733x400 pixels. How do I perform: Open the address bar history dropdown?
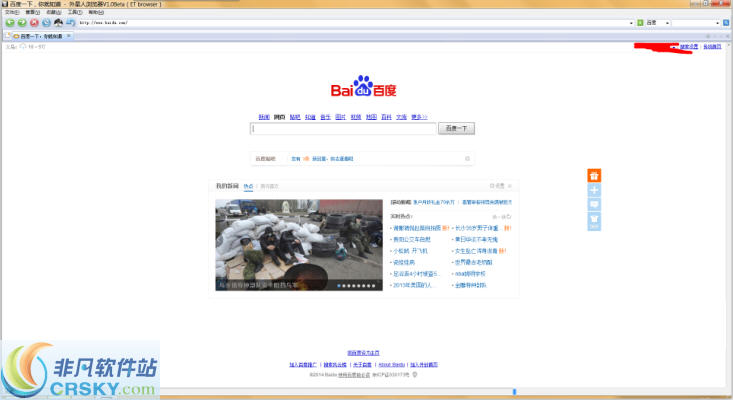click(x=631, y=22)
